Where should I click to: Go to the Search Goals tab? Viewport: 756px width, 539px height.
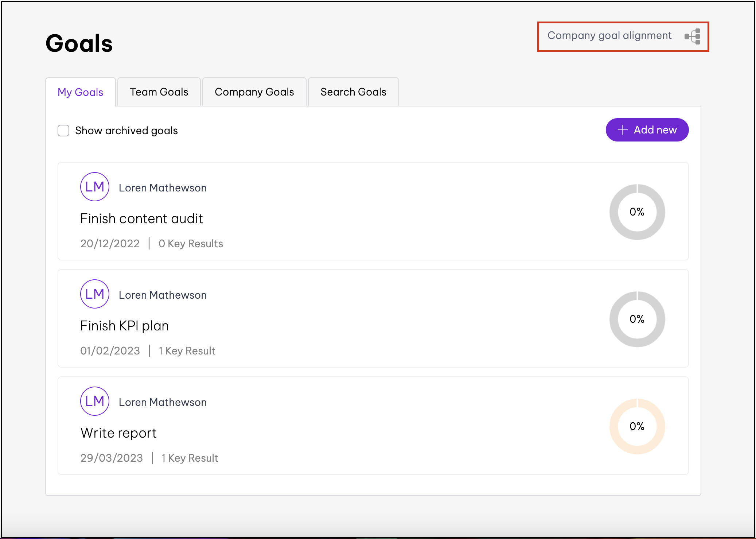coord(353,92)
